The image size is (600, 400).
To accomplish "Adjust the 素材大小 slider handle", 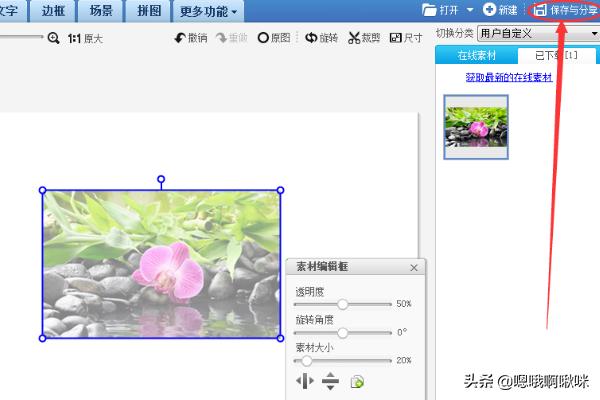I will click(x=307, y=361).
